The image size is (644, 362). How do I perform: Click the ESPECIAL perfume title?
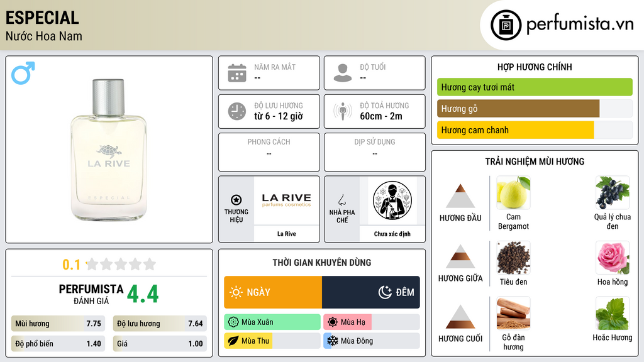pyautogui.click(x=42, y=18)
